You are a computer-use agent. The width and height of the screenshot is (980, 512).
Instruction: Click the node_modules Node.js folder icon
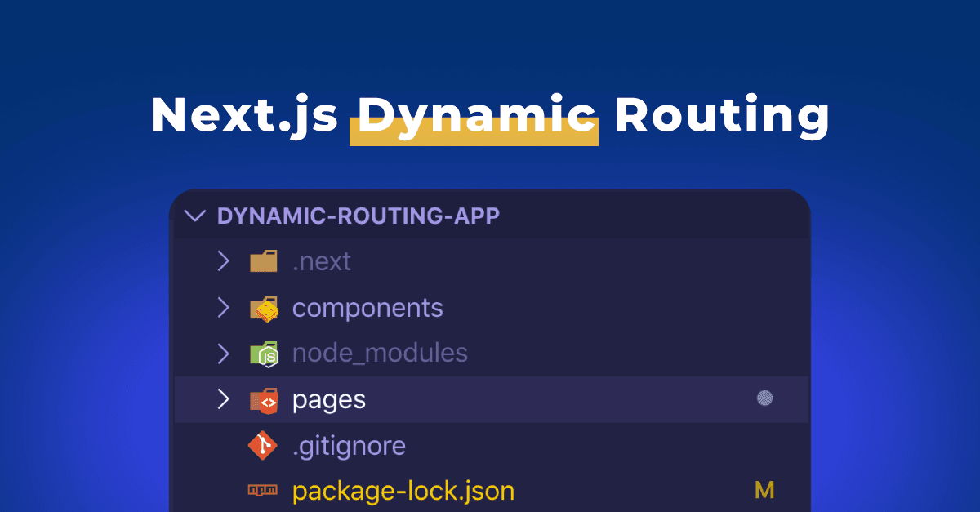point(264,354)
